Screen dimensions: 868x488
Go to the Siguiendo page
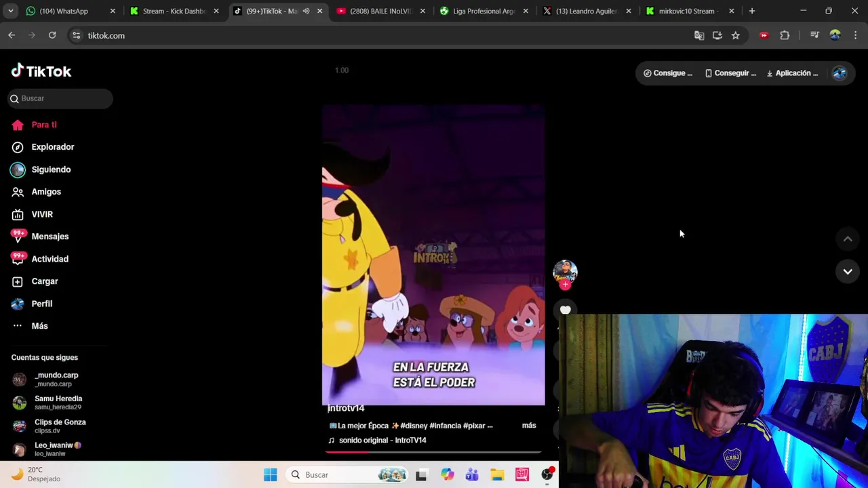click(41, 169)
